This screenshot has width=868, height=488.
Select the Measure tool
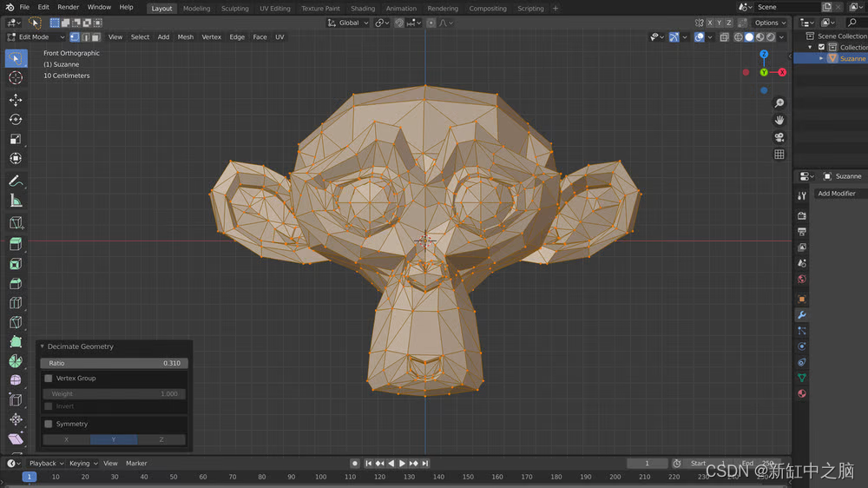[x=16, y=201]
